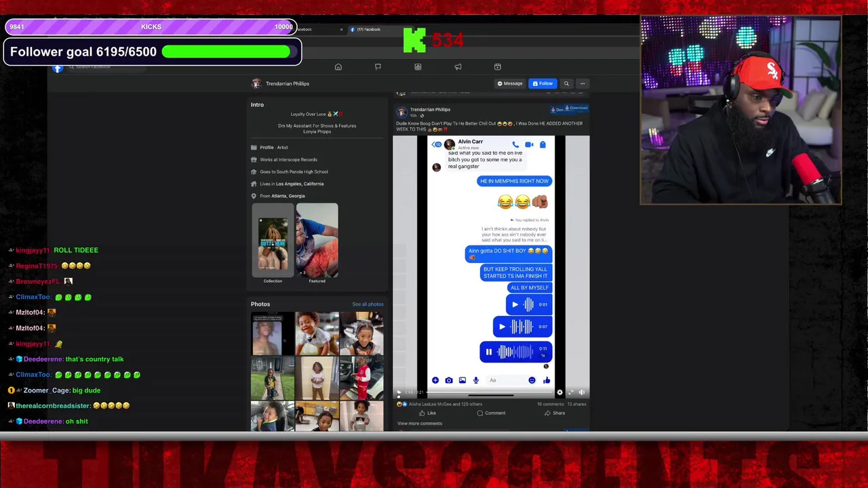Click the blue thumbs-up in Messenger composer
The width and height of the screenshot is (868, 488).
pyautogui.click(x=547, y=380)
